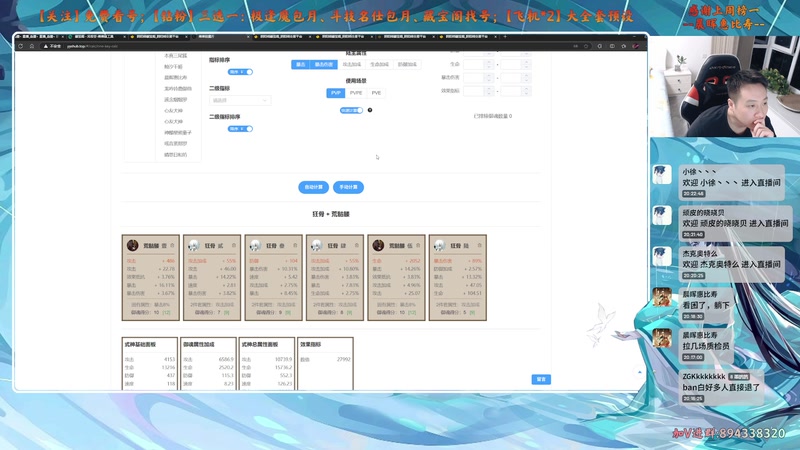800x450 pixels.
Task: Click the 狂骨 陆 card avatar
Action: 440,245
